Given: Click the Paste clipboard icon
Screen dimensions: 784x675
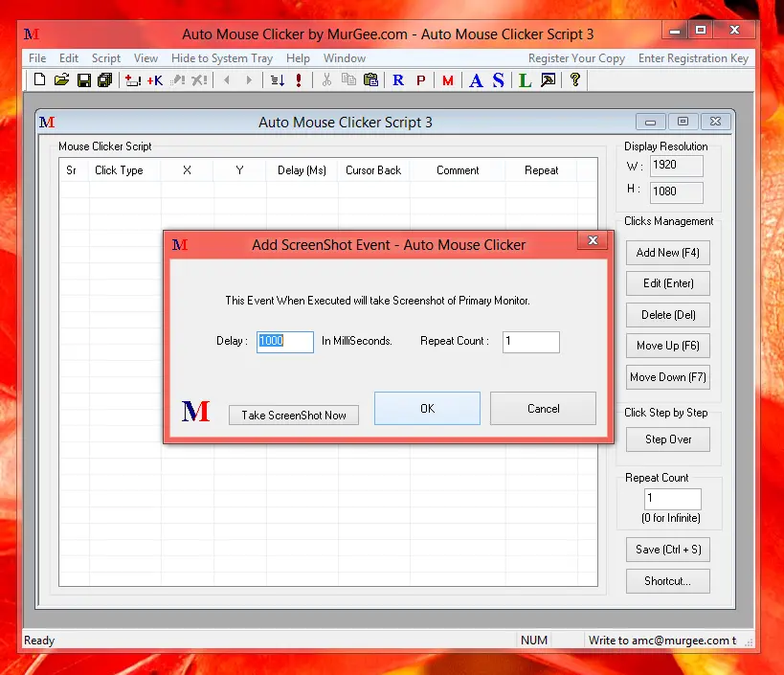Looking at the screenshot, I should (370, 80).
